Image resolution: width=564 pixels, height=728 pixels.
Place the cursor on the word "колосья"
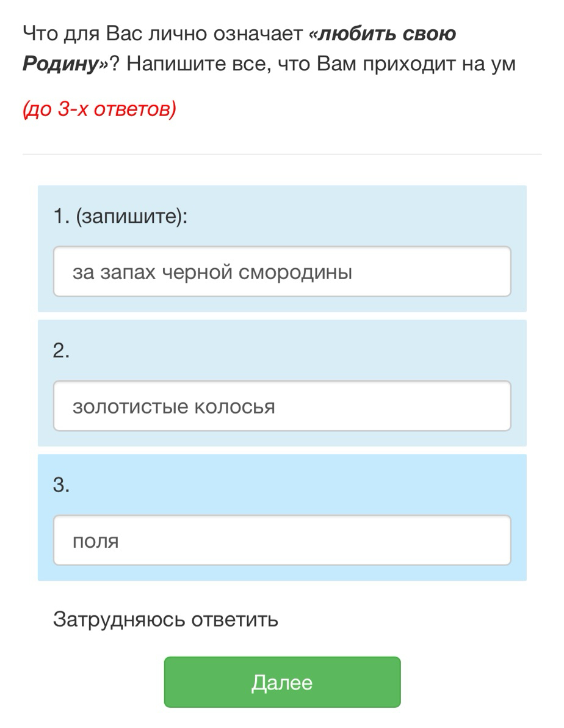(x=234, y=407)
